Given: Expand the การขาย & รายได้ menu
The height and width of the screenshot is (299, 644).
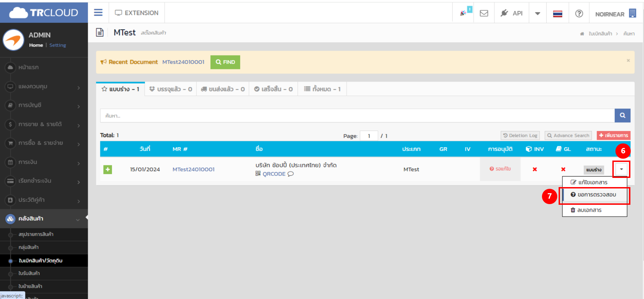Looking at the screenshot, I should click(44, 124).
